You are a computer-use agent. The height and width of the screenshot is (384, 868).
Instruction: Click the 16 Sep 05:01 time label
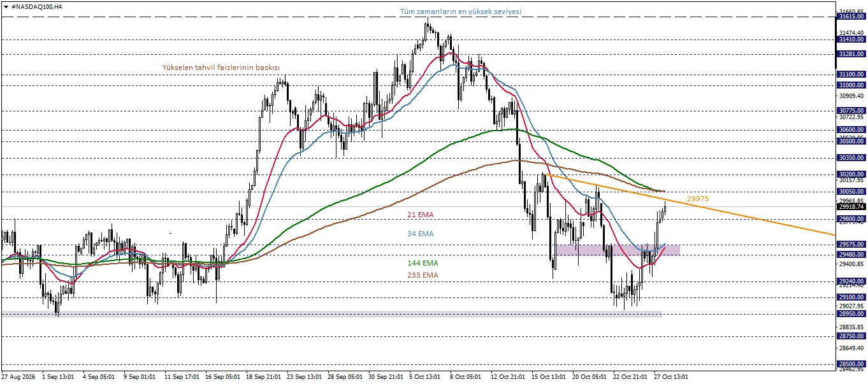click(x=222, y=377)
